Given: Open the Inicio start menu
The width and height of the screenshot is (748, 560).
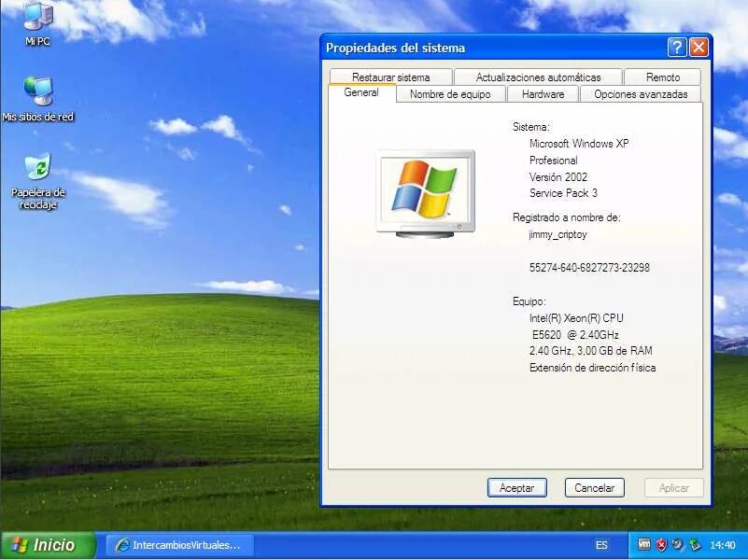Looking at the screenshot, I should (49, 545).
